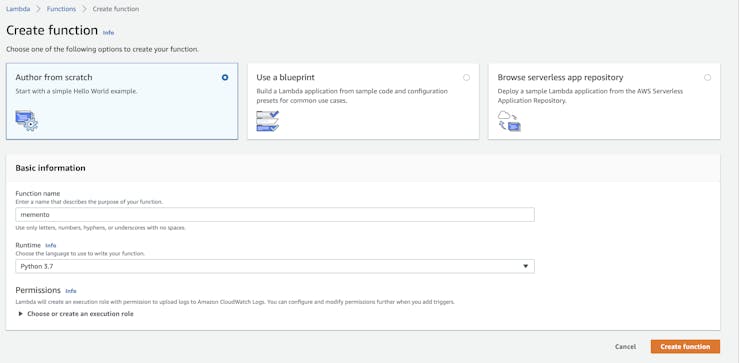
Task: Click the Author from scratch card title
Action: pos(54,77)
